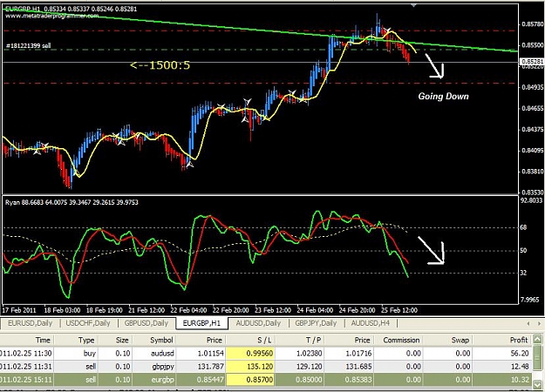Image resolution: width=545 pixels, height=392 pixels.
Task: Sort trades by the Type column header
Action: point(75,340)
